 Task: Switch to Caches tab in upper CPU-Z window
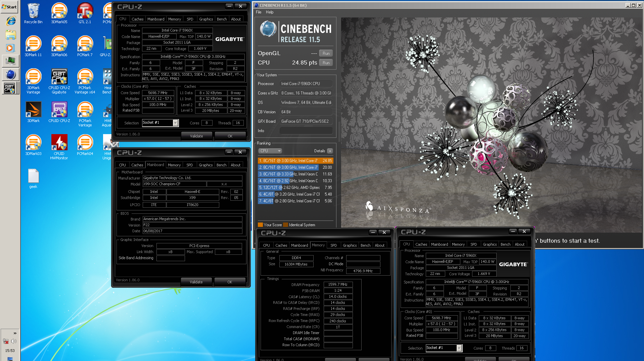[137, 19]
